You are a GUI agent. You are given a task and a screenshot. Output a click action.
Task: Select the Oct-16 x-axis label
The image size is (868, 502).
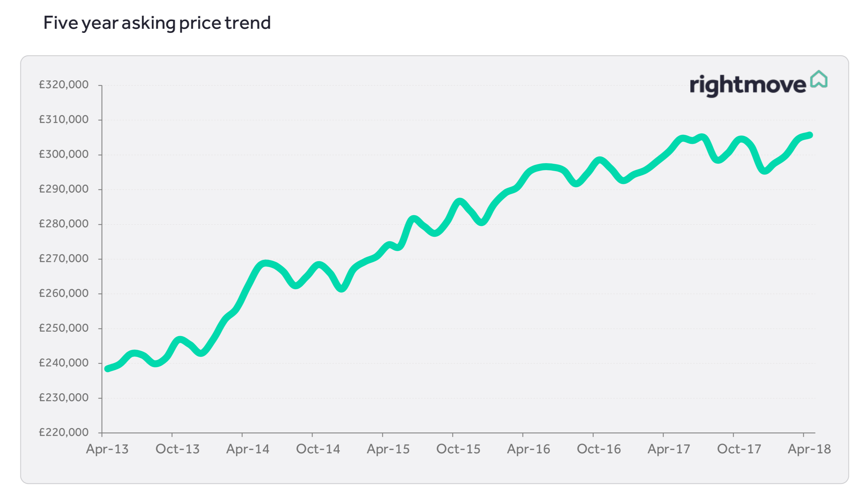tap(599, 449)
